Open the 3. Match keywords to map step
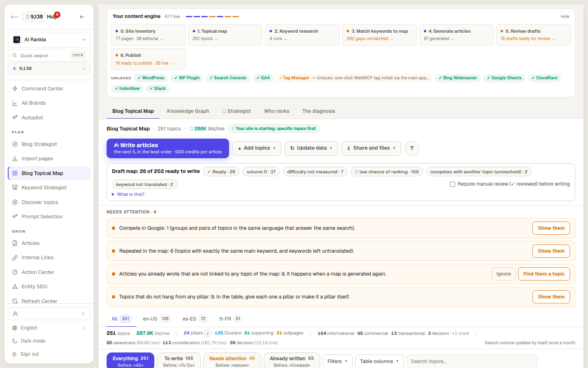The width and height of the screenshot is (588, 368). (x=379, y=35)
